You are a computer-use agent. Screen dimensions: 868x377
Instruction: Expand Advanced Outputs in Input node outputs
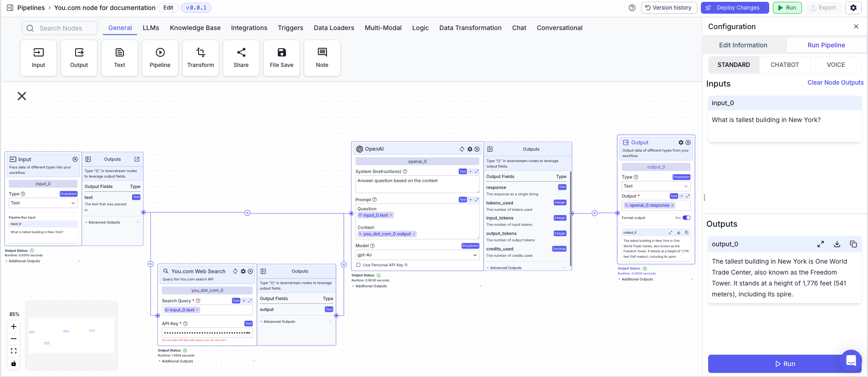tap(112, 222)
